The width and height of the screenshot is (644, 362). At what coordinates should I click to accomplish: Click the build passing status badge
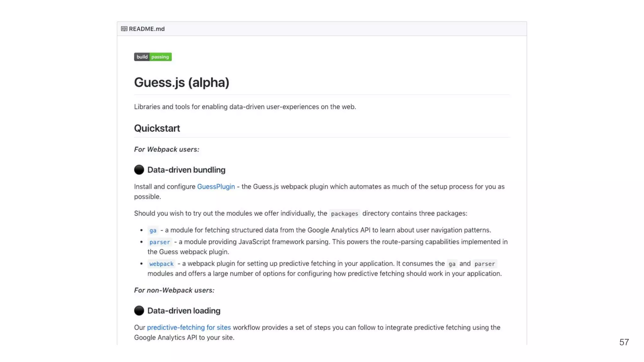click(153, 57)
